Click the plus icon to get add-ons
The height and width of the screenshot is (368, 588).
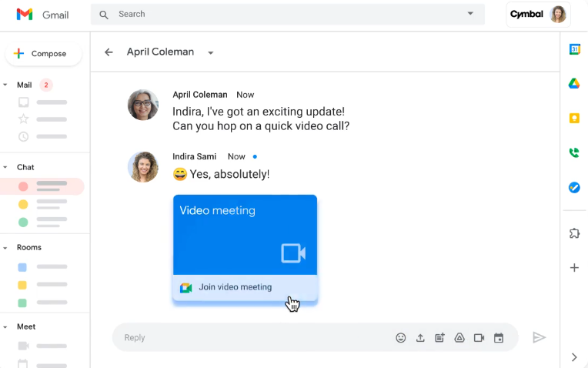[x=574, y=267]
